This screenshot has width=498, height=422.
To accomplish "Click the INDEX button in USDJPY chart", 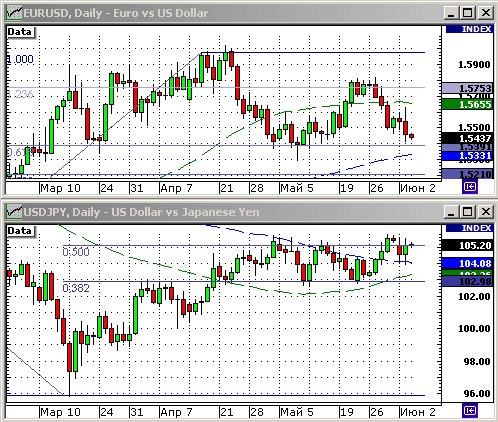I will point(469,228).
